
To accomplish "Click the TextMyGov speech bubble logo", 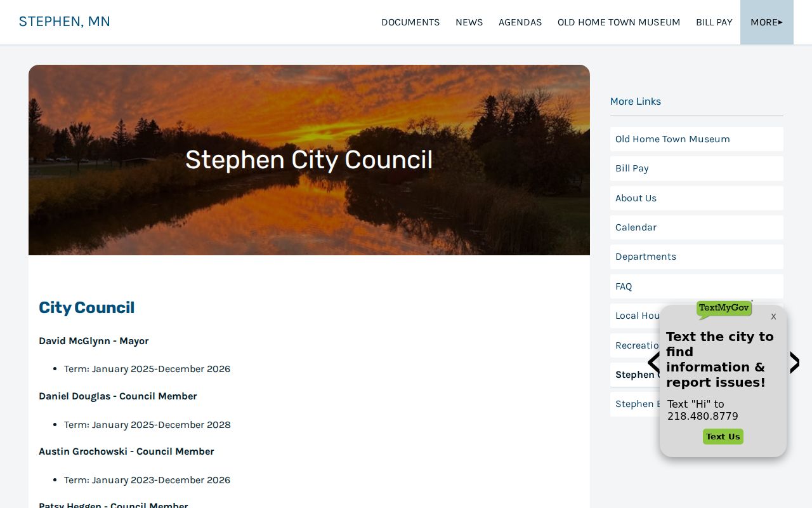I will pos(724,309).
